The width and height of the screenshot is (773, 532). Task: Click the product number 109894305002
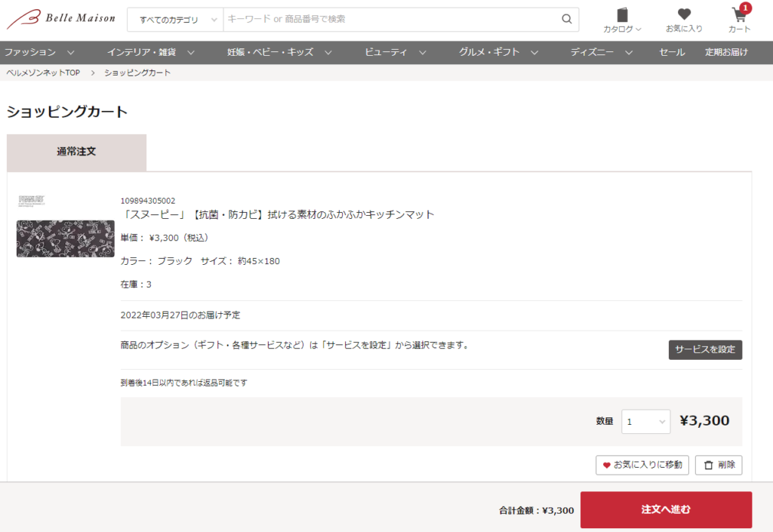pos(148,201)
